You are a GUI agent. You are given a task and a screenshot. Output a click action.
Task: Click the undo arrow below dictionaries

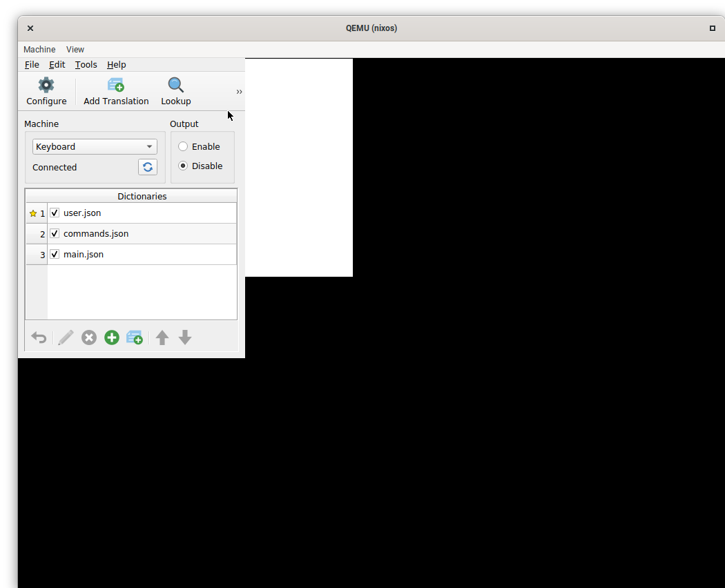pos(39,337)
